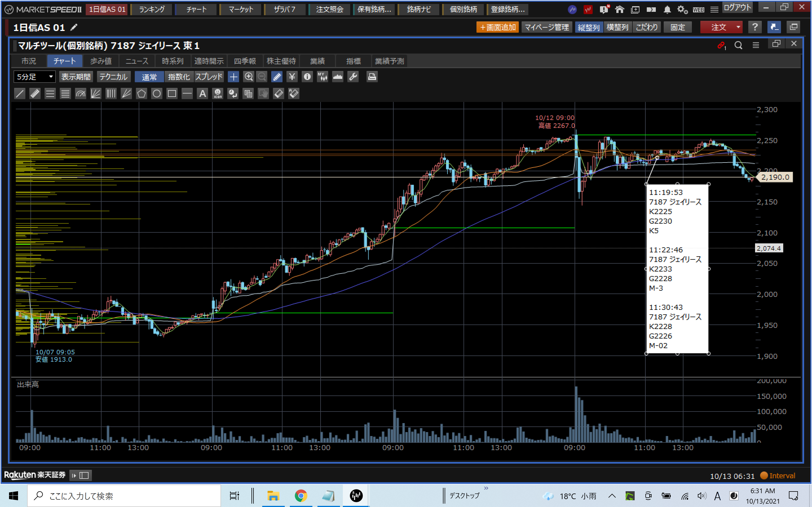
Task: Click the Windows taskbar search box
Action: (x=124, y=496)
